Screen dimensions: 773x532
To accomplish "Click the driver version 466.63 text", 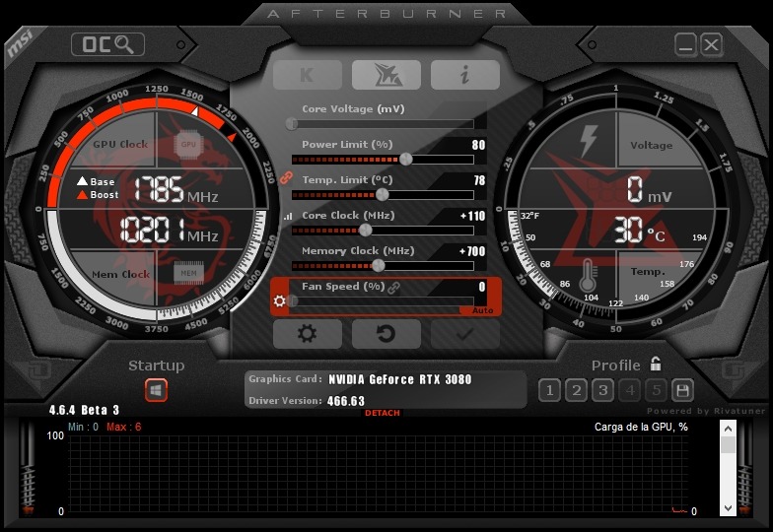I will (x=346, y=401).
